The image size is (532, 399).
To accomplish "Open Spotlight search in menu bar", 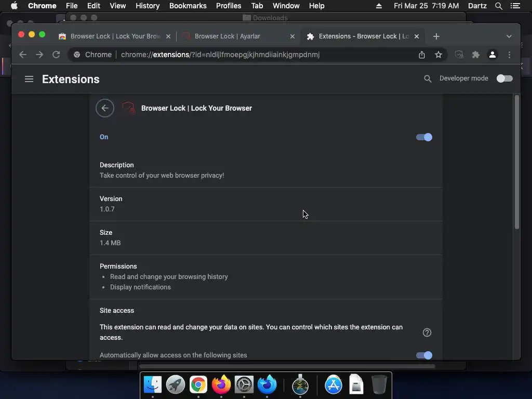I will [498, 6].
